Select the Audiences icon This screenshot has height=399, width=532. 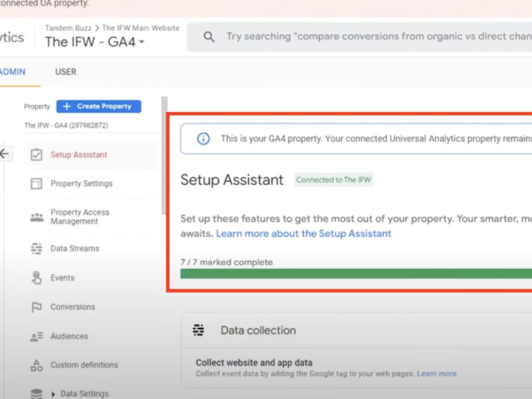click(x=36, y=336)
